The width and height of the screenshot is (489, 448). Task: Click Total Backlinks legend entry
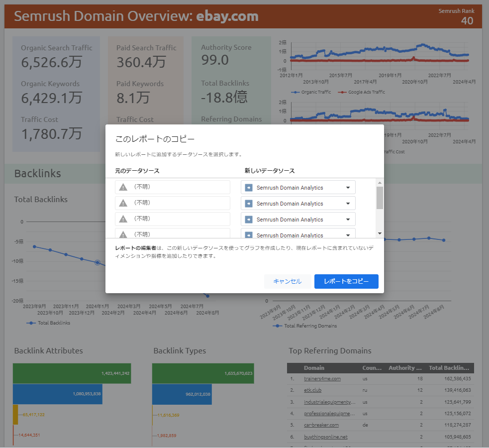click(48, 323)
